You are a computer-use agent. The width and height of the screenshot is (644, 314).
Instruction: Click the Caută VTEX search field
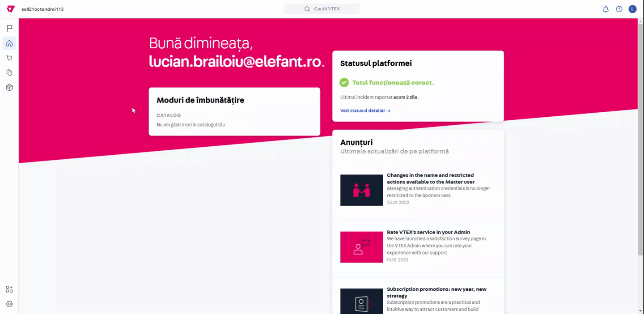tap(322, 9)
